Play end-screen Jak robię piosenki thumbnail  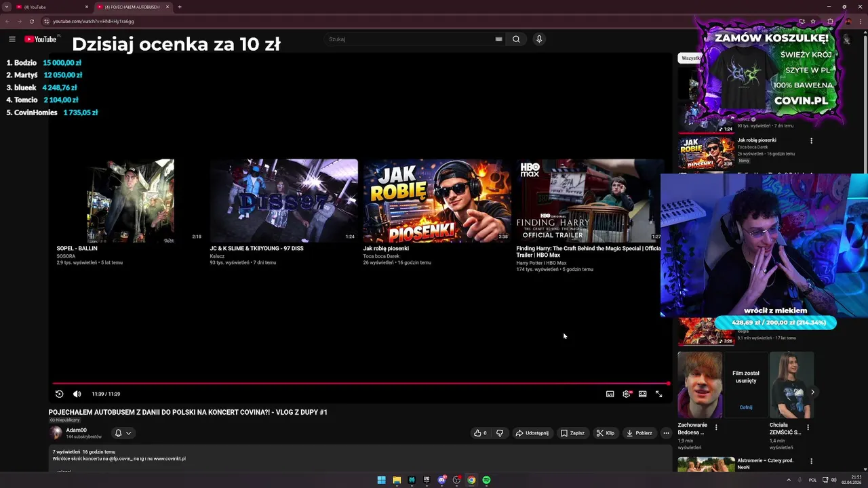pos(437,201)
